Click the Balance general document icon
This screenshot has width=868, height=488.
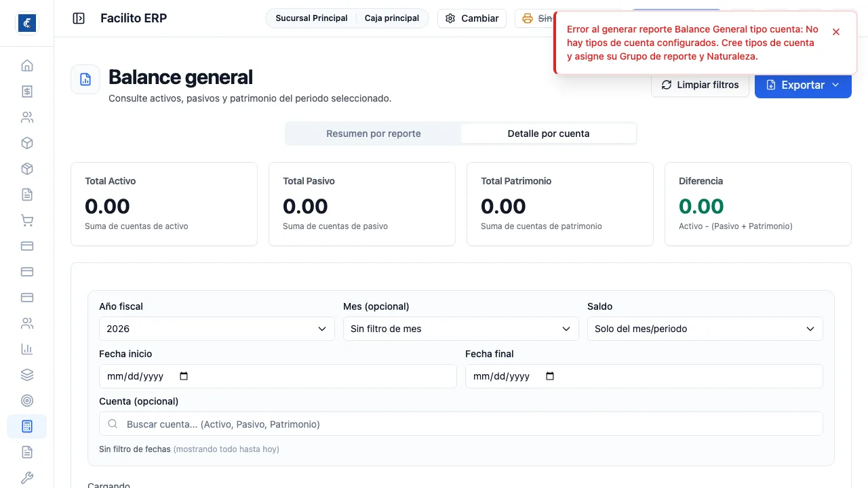click(x=85, y=79)
